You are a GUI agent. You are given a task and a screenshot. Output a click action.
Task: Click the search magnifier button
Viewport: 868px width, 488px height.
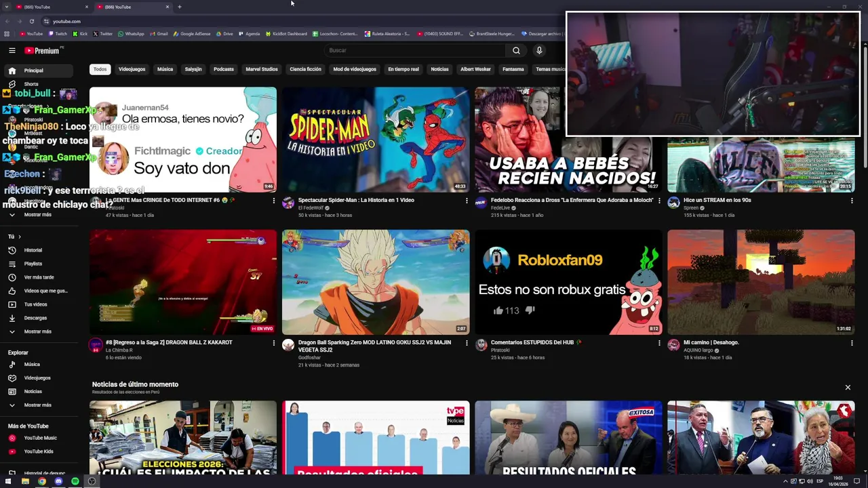[x=516, y=50]
